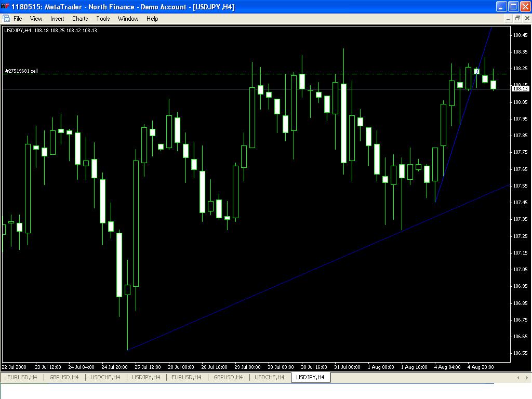The image size is (532, 399).
Task: Switch to the leftmost GBPUSD,H4 chart tab
Action: coord(64,377)
